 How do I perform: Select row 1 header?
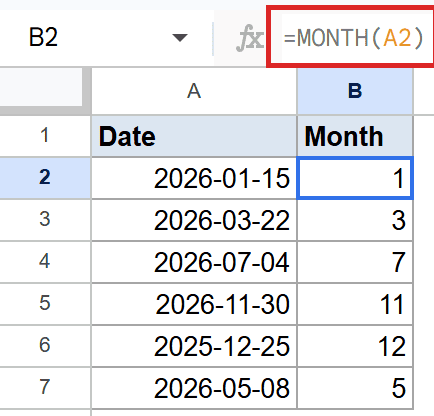(45, 136)
